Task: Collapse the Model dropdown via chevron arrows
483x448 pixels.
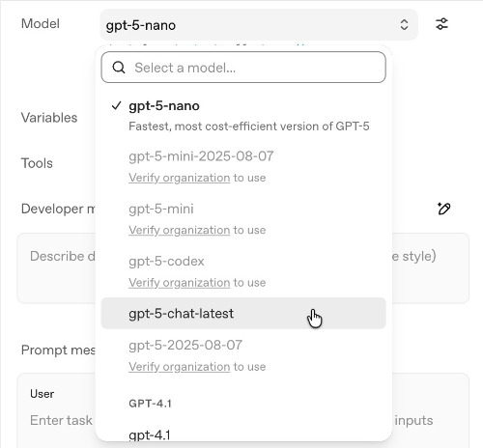Action: coord(404,25)
